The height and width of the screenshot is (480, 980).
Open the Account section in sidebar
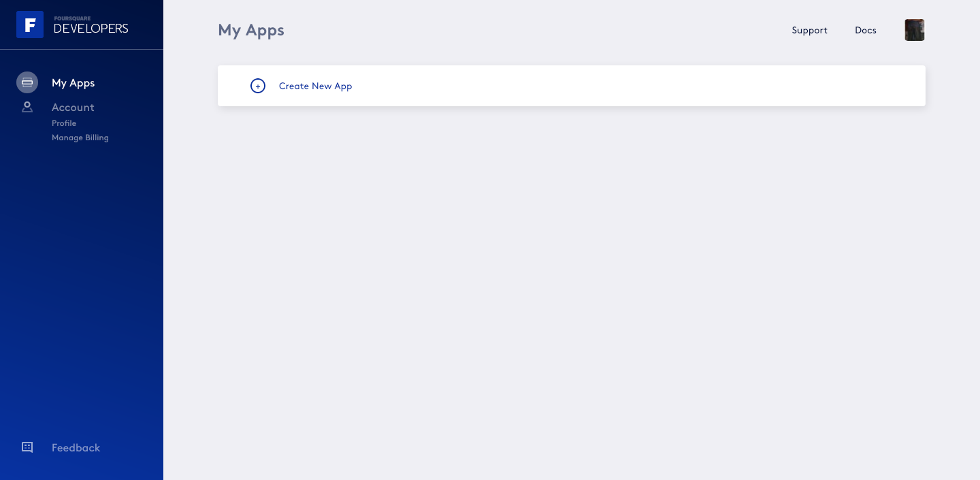click(73, 108)
